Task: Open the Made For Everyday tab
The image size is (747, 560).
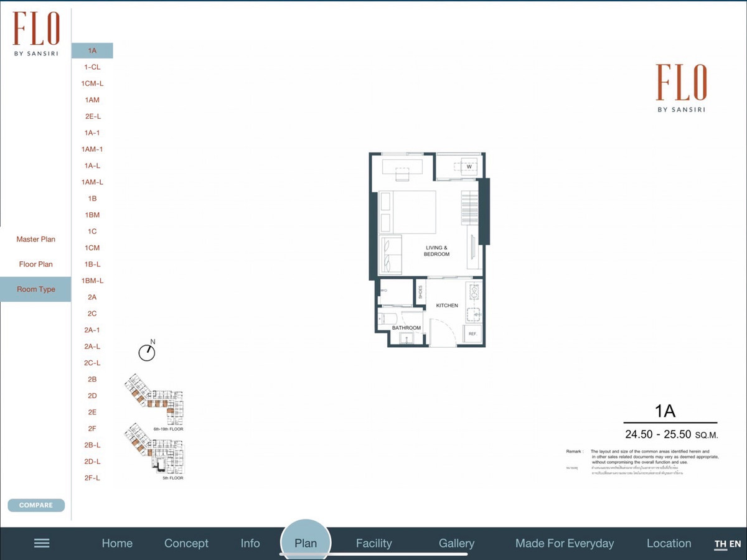Action: pyautogui.click(x=564, y=543)
